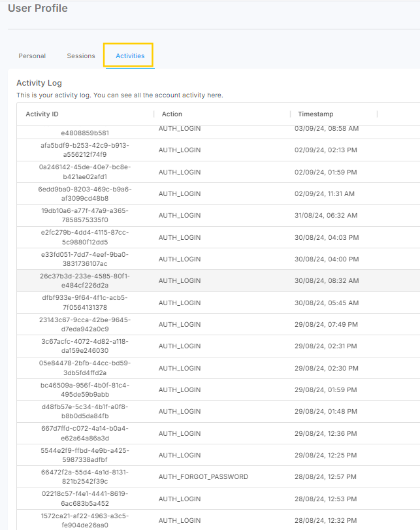420x530 pixels.
Task: Click the Timestamp column header
Action: point(315,114)
